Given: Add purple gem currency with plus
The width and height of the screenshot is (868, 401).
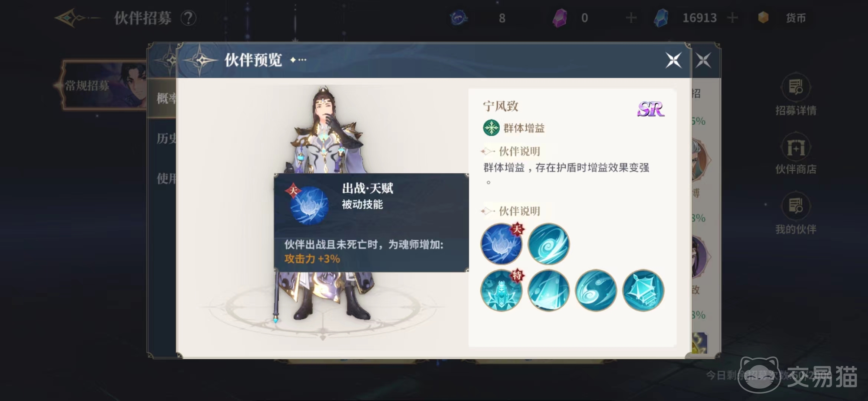Looking at the screenshot, I should pyautogui.click(x=631, y=17).
